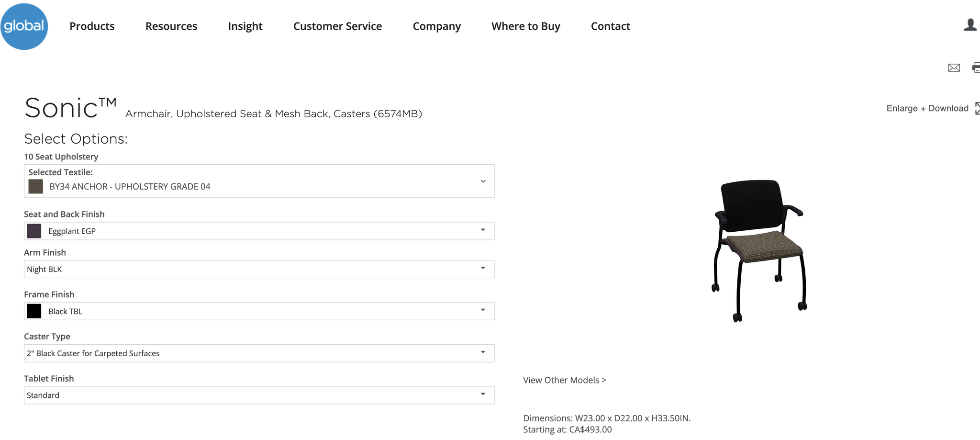Image resolution: width=980 pixels, height=440 pixels.
Task: Click the chair product image
Action: coord(760,250)
